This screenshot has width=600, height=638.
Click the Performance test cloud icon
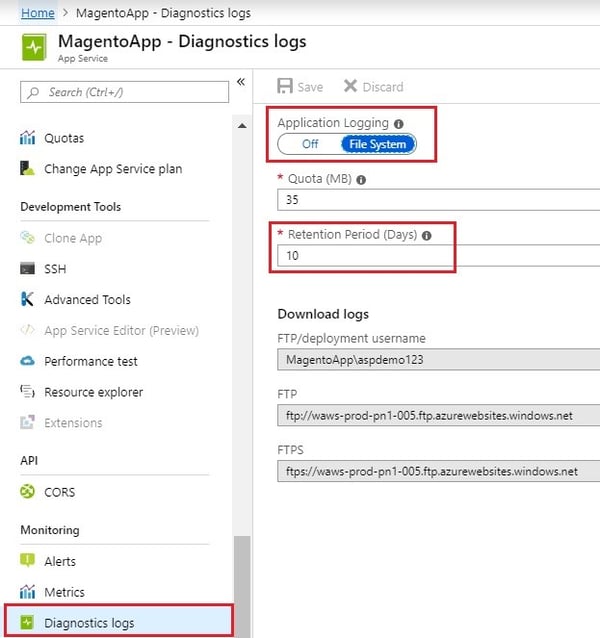(27, 361)
